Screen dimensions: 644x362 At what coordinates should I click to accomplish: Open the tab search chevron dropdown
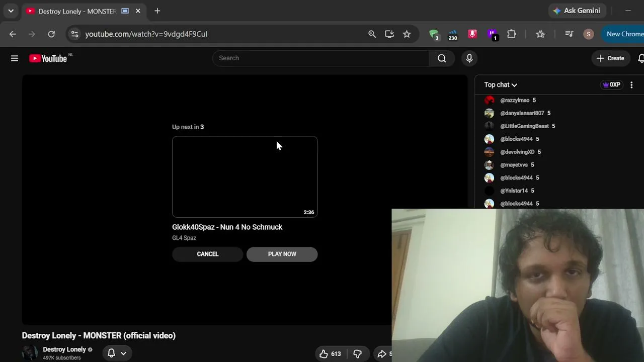[11, 11]
